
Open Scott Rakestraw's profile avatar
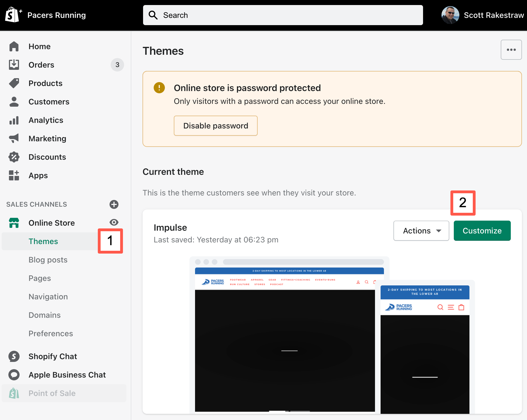coord(450,15)
